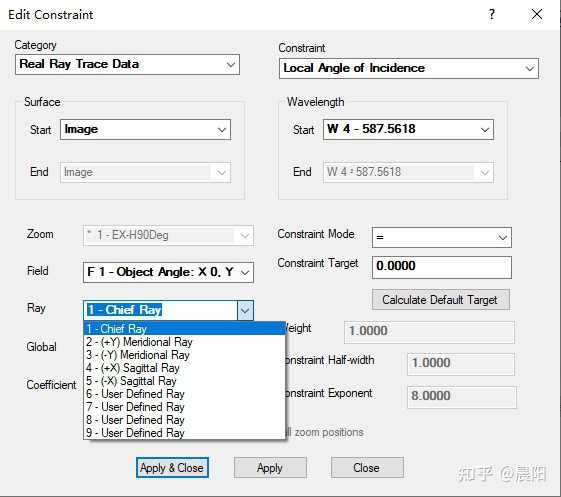561x497 pixels.
Task: Select 8 - User Defined Ray
Action: pos(184,420)
